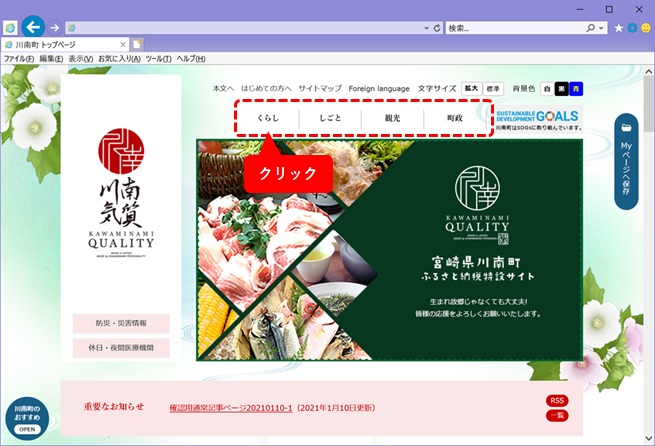Open the search provider dropdown arrow
The width and height of the screenshot is (655, 446).
[x=601, y=28]
